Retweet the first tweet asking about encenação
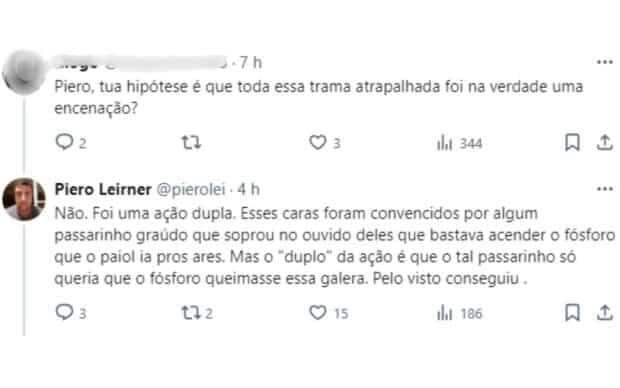 click(x=191, y=142)
